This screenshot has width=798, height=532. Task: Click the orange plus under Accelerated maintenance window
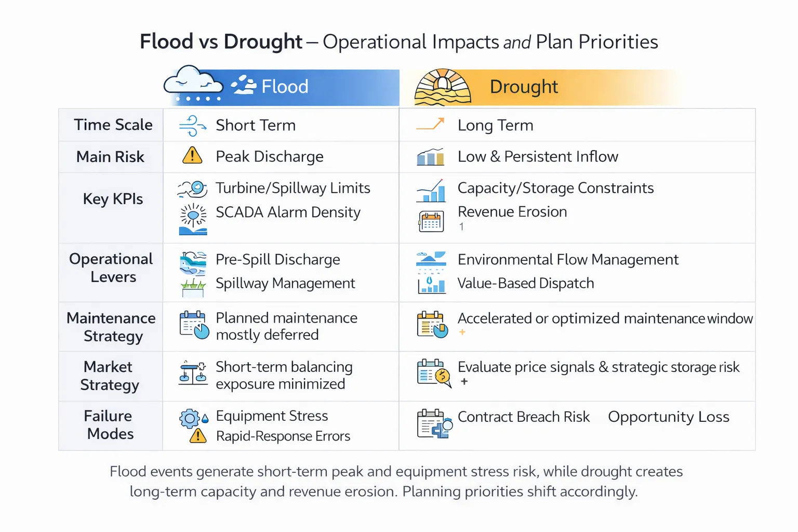coord(462,332)
